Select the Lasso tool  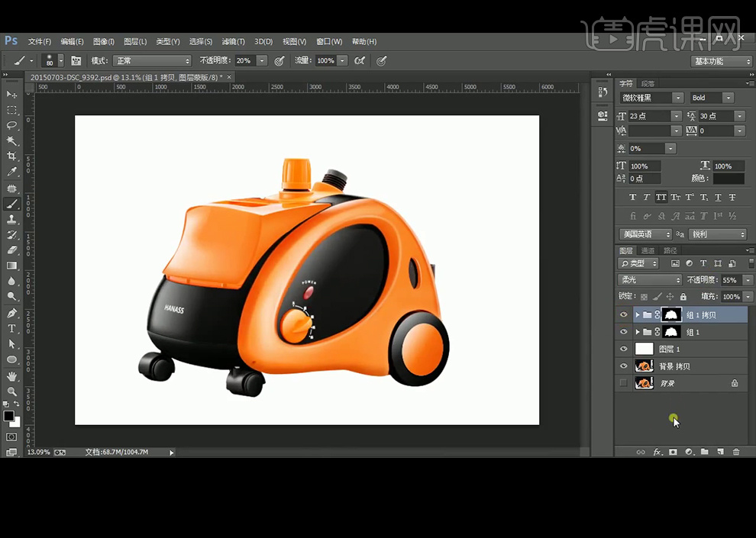12,125
